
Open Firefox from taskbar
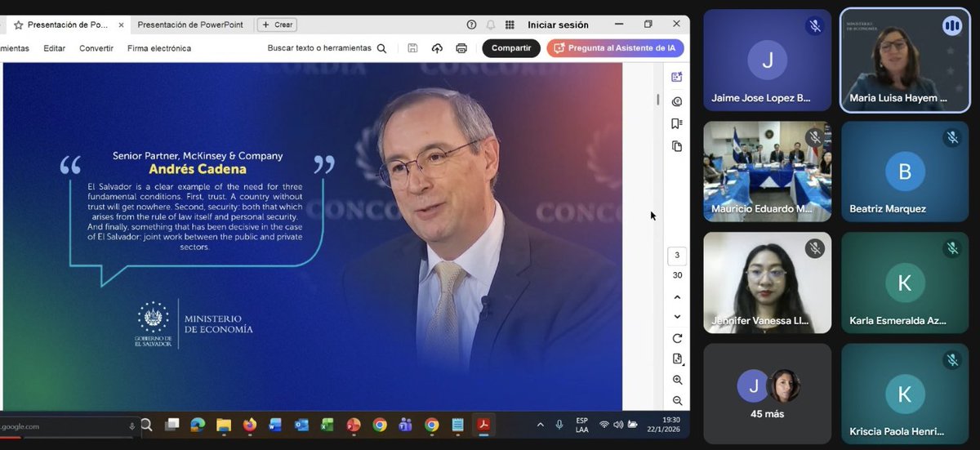(x=250, y=425)
